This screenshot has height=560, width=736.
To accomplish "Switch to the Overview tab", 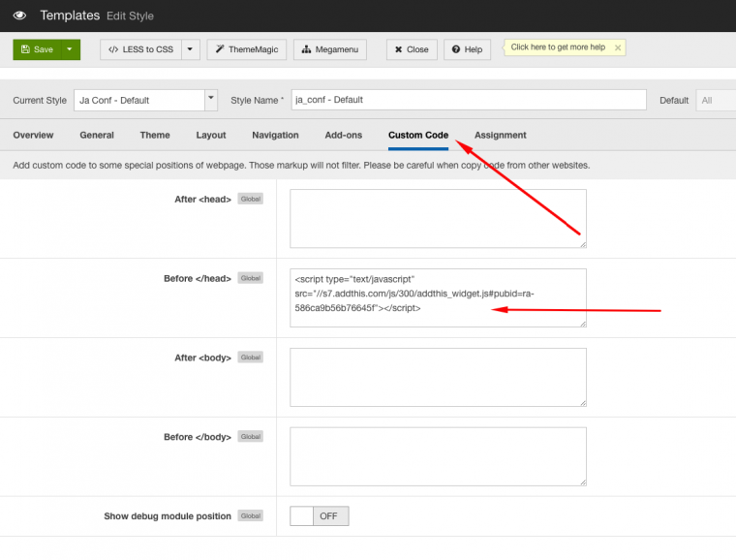I will coord(33,136).
